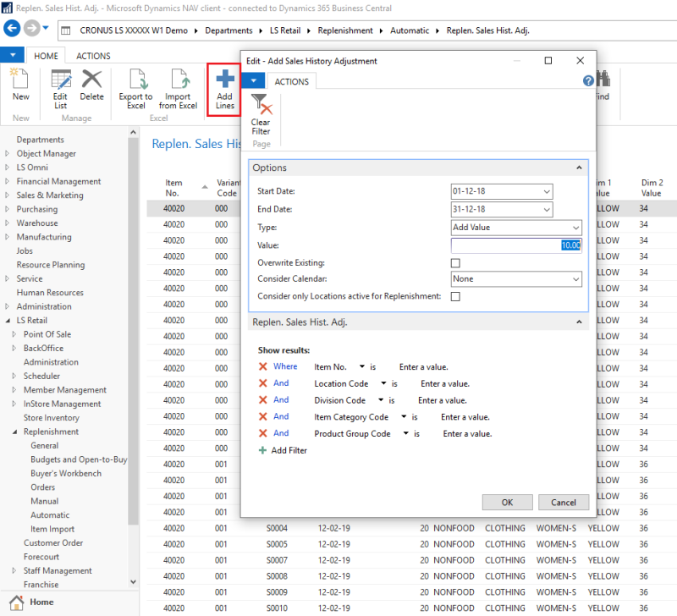Toggle the Overwrite Existing checkbox

(455, 263)
